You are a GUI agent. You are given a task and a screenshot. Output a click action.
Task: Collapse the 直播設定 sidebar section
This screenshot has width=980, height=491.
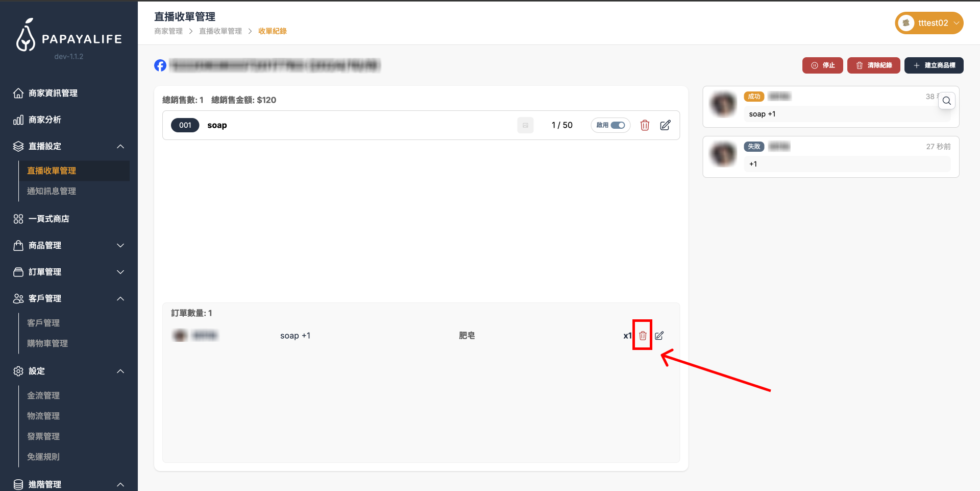[120, 147]
